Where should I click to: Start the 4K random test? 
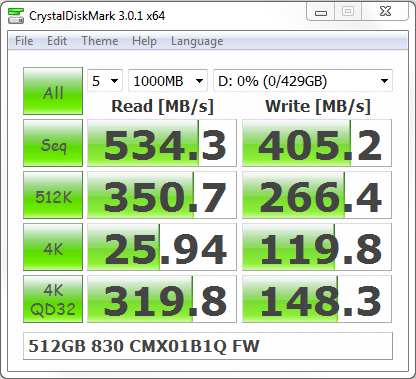pyautogui.click(x=53, y=247)
